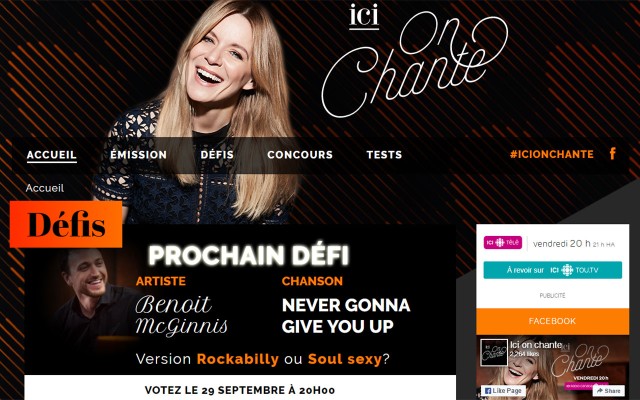The width and height of the screenshot is (640, 400).
Task: Click the Facebook 'f' icon in navigation bar
Action: (x=612, y=153)
